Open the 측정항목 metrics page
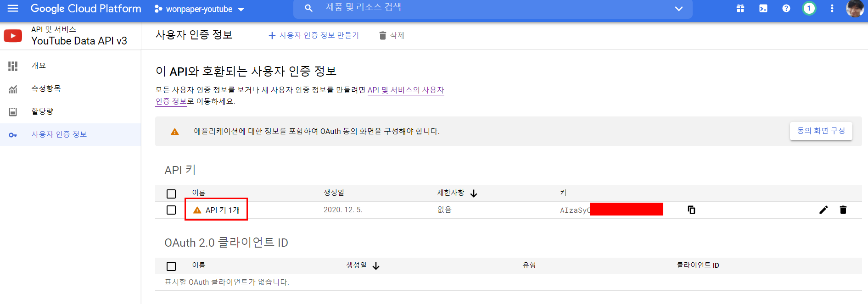This screenshot has width=868, height=304. click(46, 88)
